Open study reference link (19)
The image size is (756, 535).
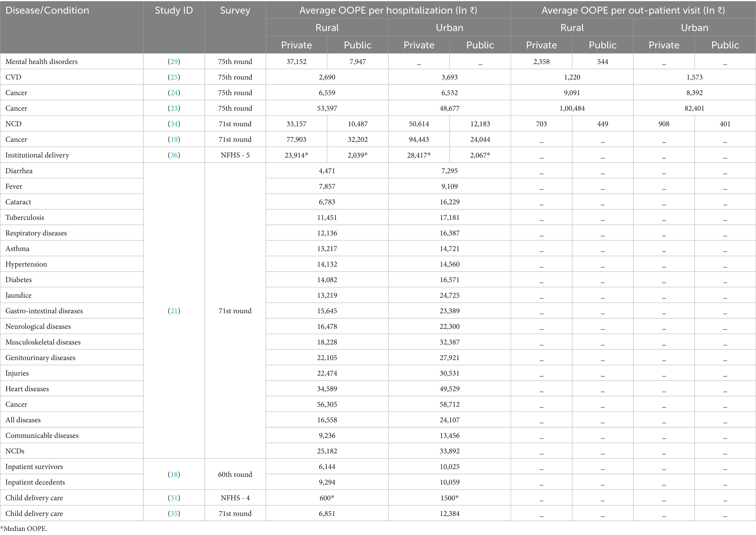pyautogui.click(x=174, y=139)
